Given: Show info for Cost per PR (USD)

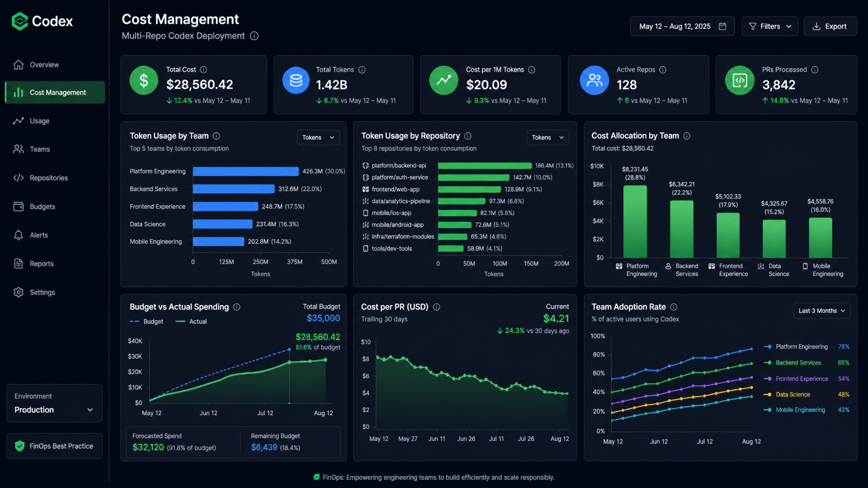Looking at the screenshot, I should [437, 307].
